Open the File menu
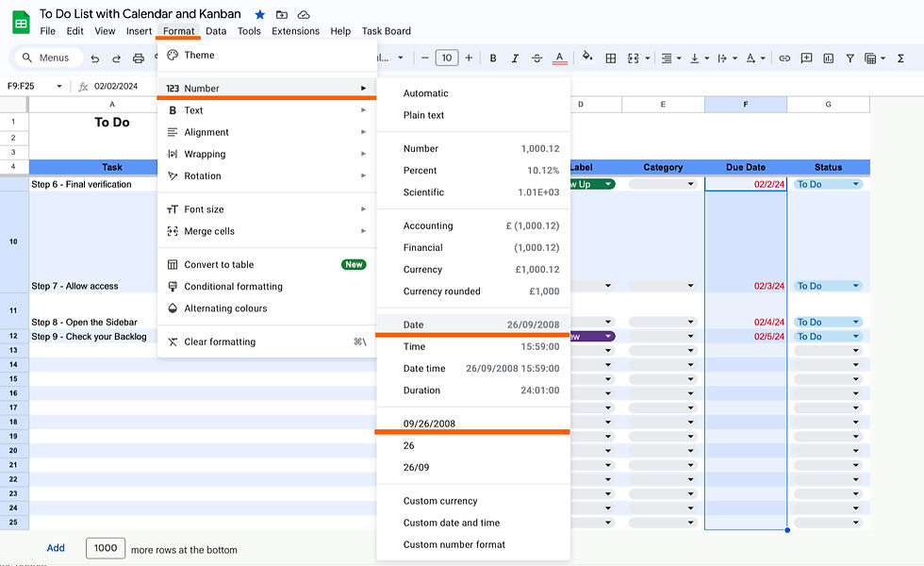The image size is (924, 566). 48,31
